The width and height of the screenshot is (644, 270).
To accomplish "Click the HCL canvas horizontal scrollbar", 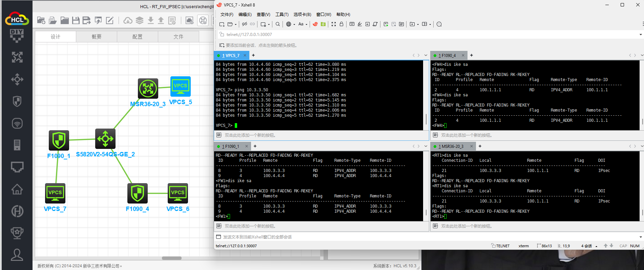I will (171, 258).
